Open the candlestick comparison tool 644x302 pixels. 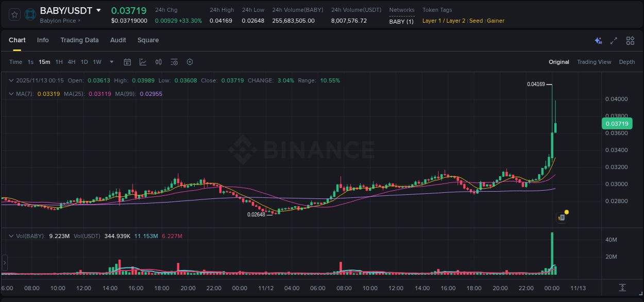coord(159,62)
